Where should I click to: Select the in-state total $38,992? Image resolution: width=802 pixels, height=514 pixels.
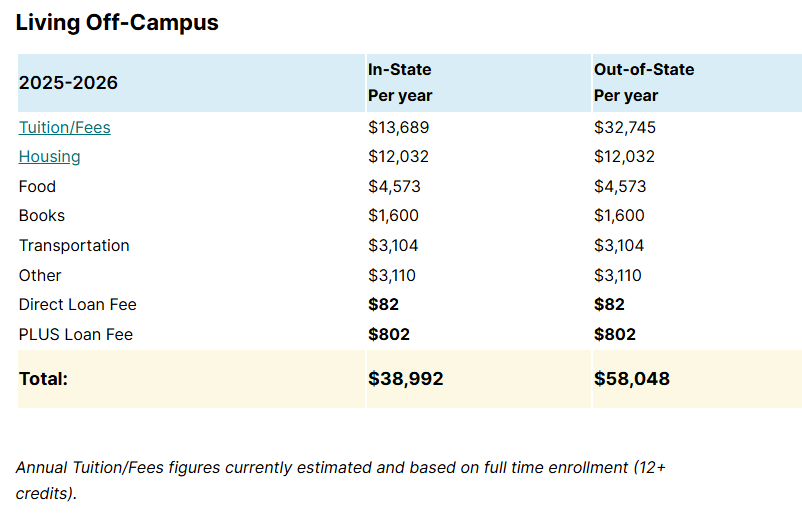coord(406,379)
